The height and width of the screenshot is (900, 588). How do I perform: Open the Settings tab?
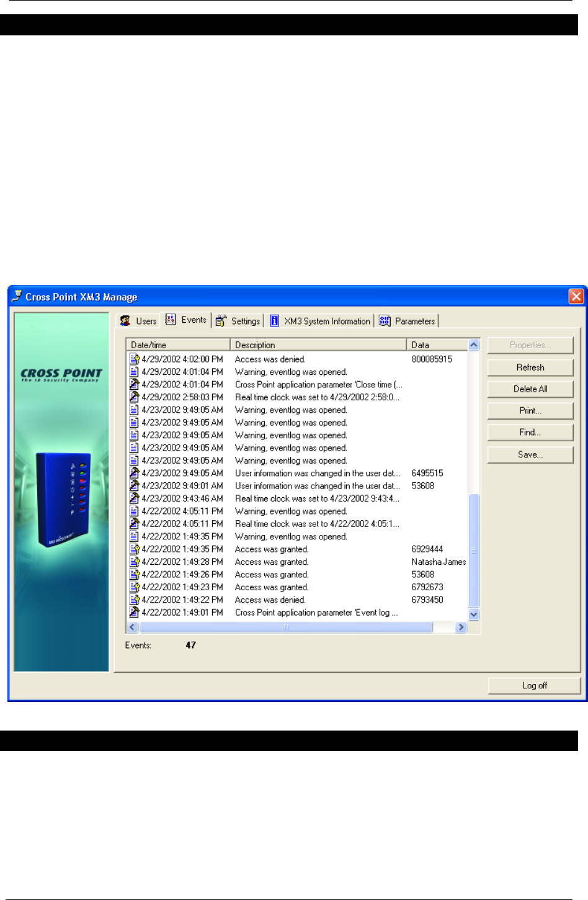pos(238,321)
